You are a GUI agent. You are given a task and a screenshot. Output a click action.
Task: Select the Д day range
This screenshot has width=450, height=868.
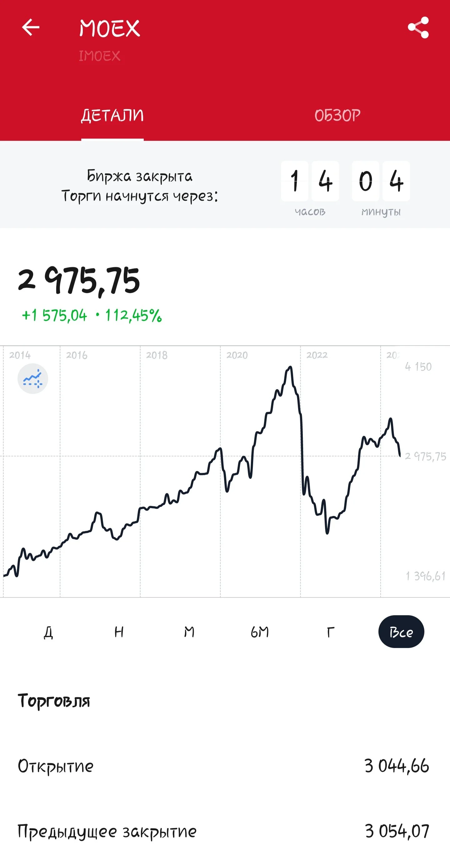48,632
